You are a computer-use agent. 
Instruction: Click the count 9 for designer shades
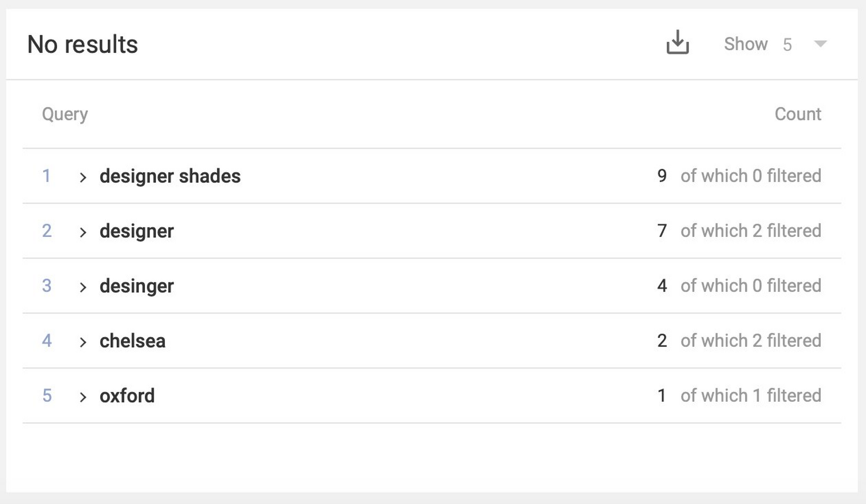(662, 176)
